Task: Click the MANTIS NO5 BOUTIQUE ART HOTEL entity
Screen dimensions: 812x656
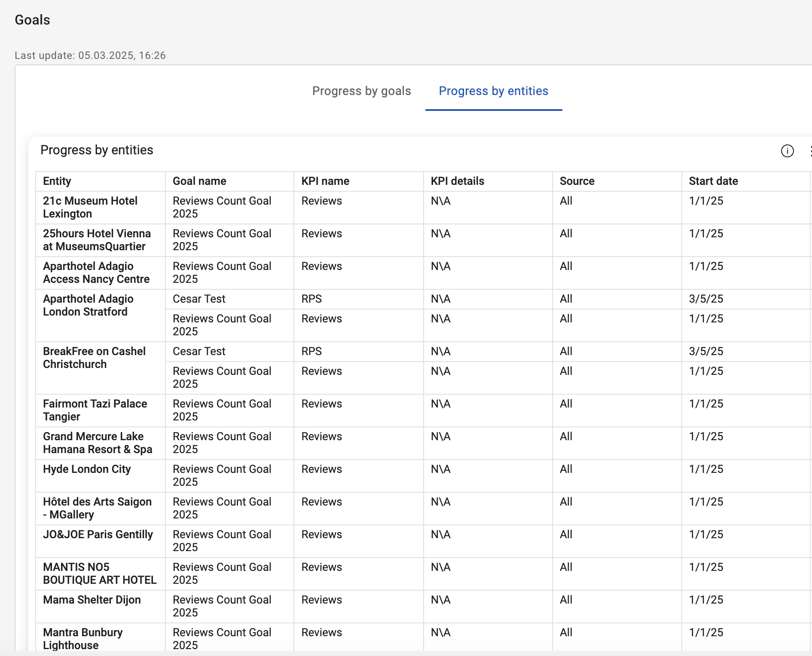Action: [x=100, y=573]
